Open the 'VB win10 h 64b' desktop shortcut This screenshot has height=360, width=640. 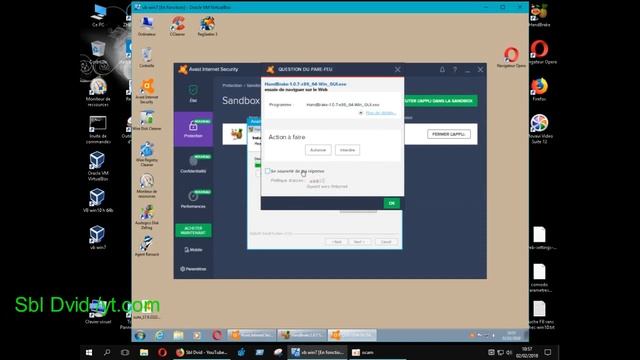tap(98, 201)
